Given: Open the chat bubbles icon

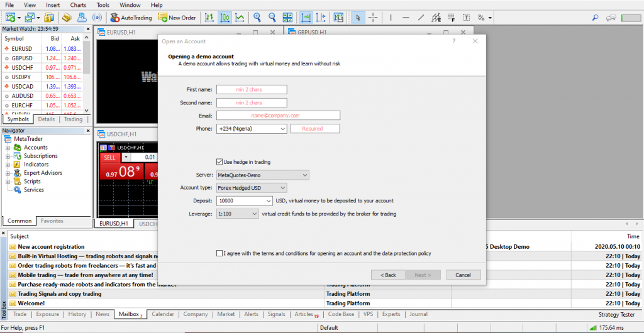Looking at the screenshot, I should 611,18.
